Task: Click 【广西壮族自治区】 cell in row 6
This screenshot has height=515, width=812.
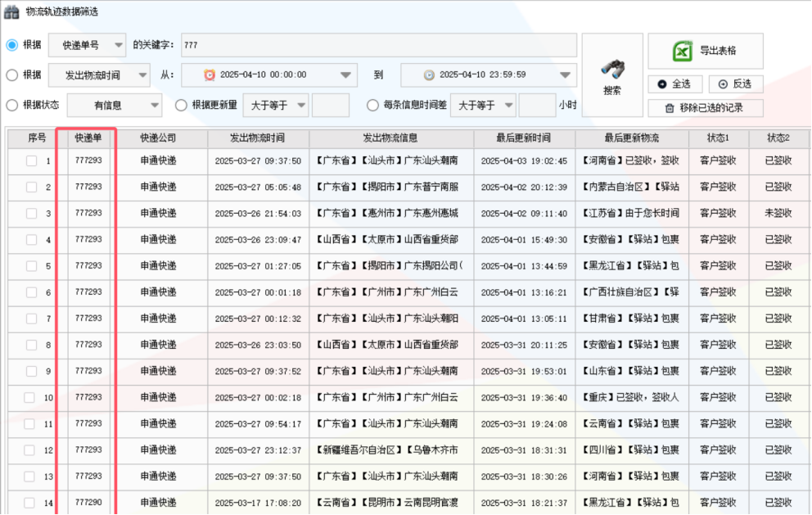Action: [631, 292]
